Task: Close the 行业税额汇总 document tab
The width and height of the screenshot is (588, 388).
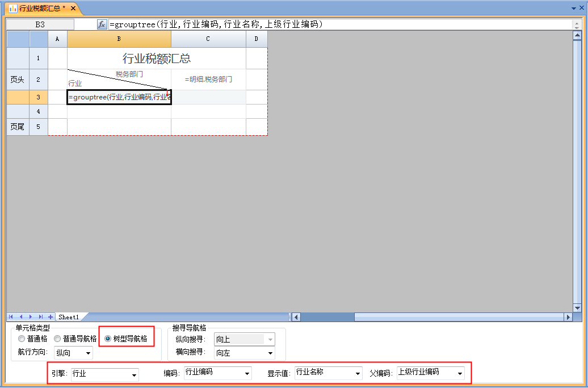Action: coord(73,8)
